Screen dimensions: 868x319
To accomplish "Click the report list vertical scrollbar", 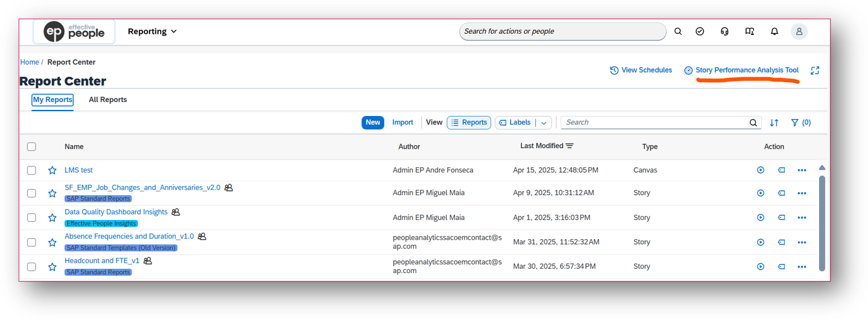I will coord(821,223).
